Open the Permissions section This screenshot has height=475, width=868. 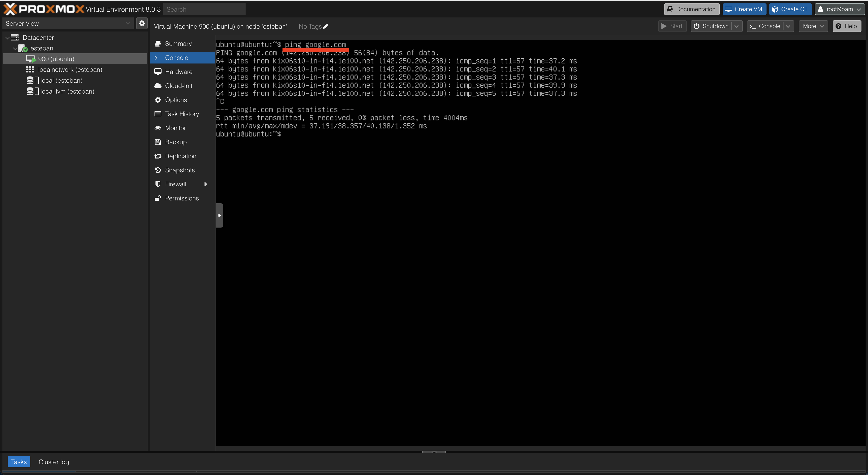(x=182, y=198)
